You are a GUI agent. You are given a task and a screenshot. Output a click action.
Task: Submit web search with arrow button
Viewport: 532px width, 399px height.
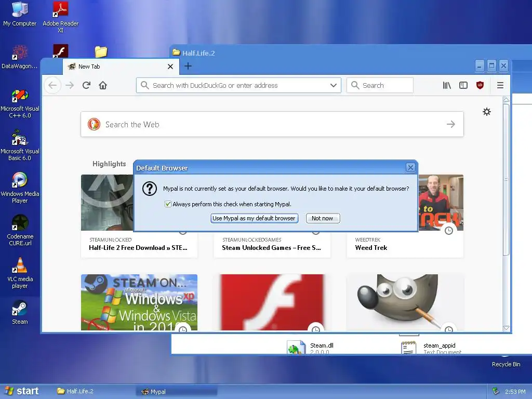[x=450, y=124]
